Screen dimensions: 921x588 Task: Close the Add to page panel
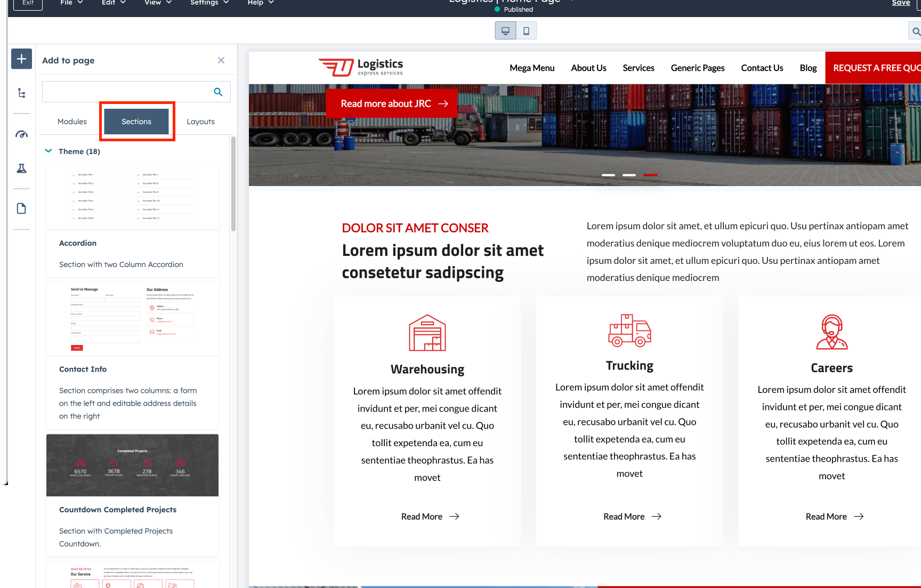tap(221, 60)
